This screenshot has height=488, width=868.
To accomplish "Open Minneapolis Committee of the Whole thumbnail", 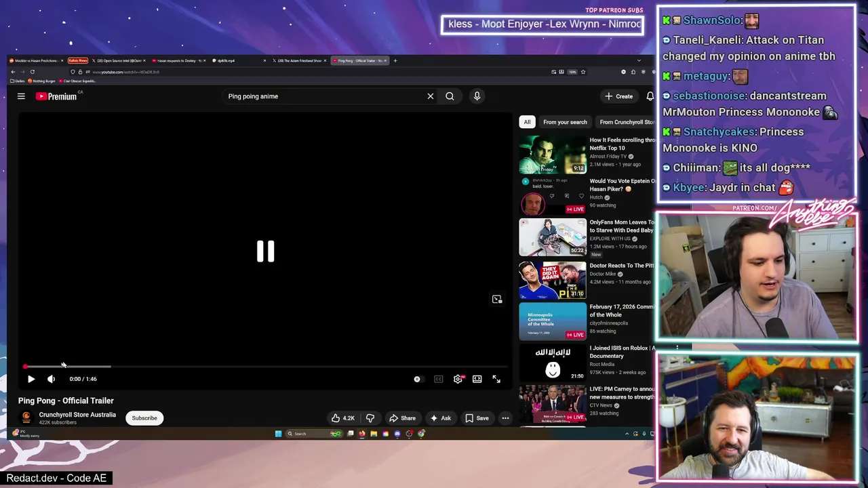I will 553,321.
